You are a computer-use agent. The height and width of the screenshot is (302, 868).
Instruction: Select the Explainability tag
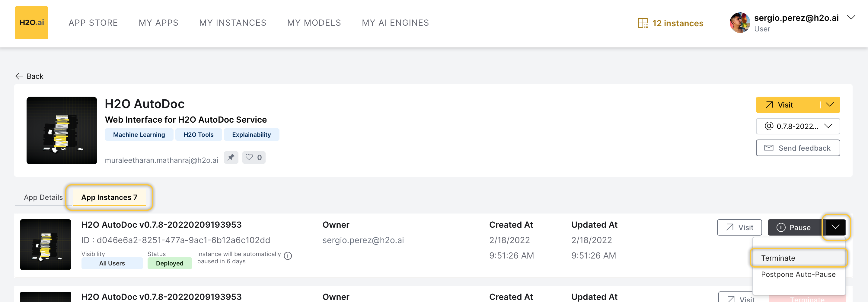[x=251, y=134]
